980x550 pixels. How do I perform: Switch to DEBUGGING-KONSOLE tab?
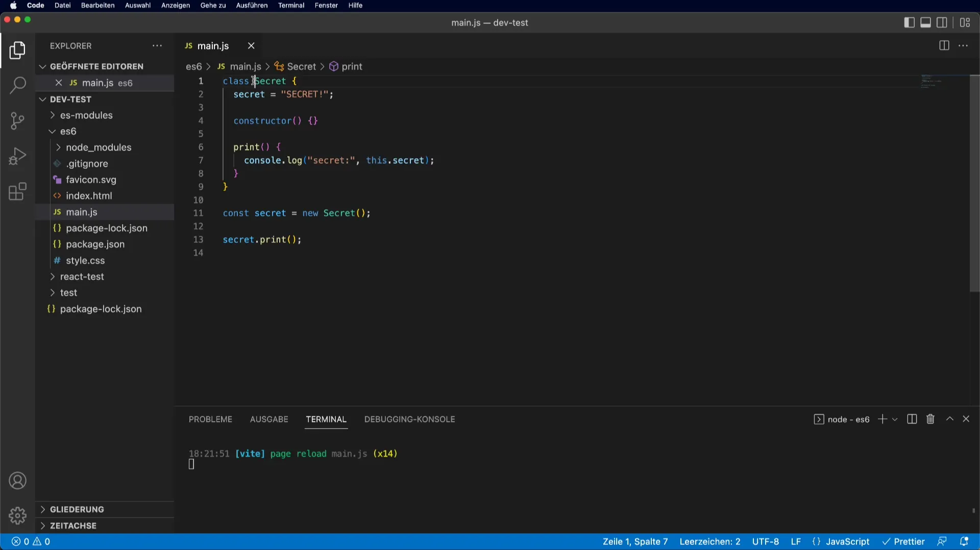pyautogui.click(x=409, y=419)
